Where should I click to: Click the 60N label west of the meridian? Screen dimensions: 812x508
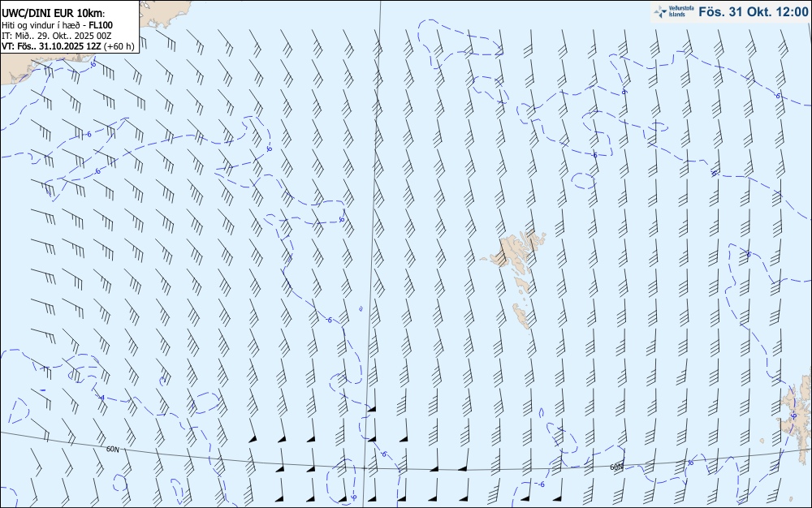pos(113,449)
